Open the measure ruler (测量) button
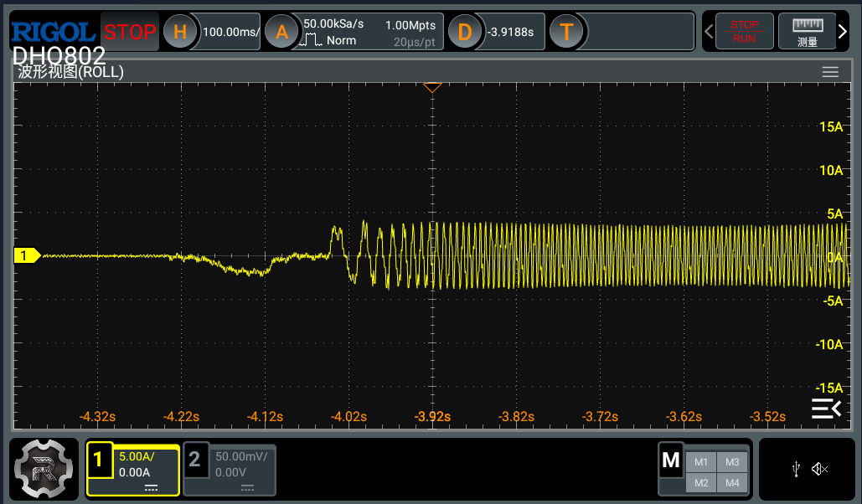 tap(807, 32)
